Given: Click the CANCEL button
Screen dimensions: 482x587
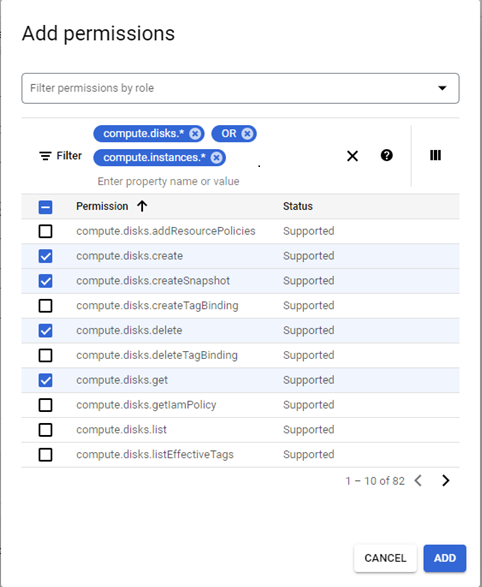Looking at the screenshot, I should [x=385, y=558].
